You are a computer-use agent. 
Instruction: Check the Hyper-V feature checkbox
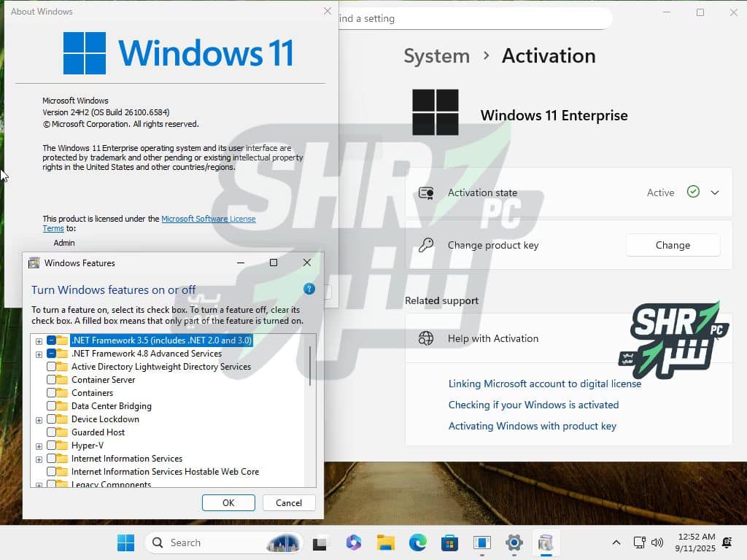[x=52, y=446]
